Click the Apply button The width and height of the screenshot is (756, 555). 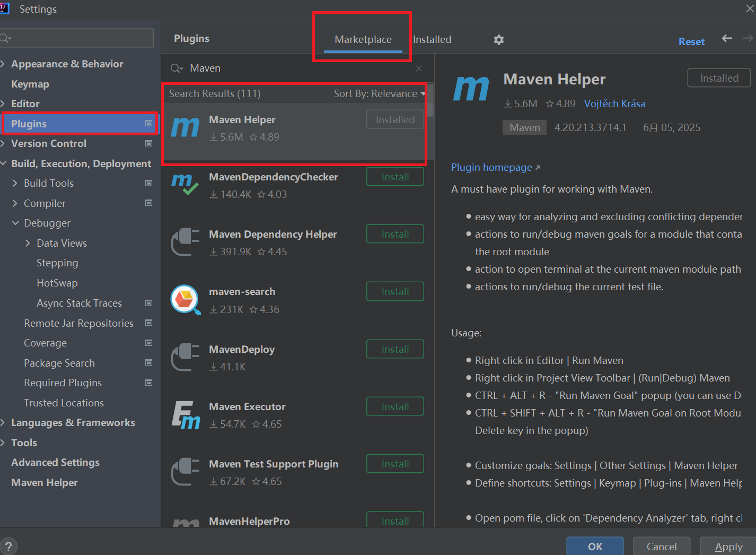pyautogui.click(x=728, y=546)
